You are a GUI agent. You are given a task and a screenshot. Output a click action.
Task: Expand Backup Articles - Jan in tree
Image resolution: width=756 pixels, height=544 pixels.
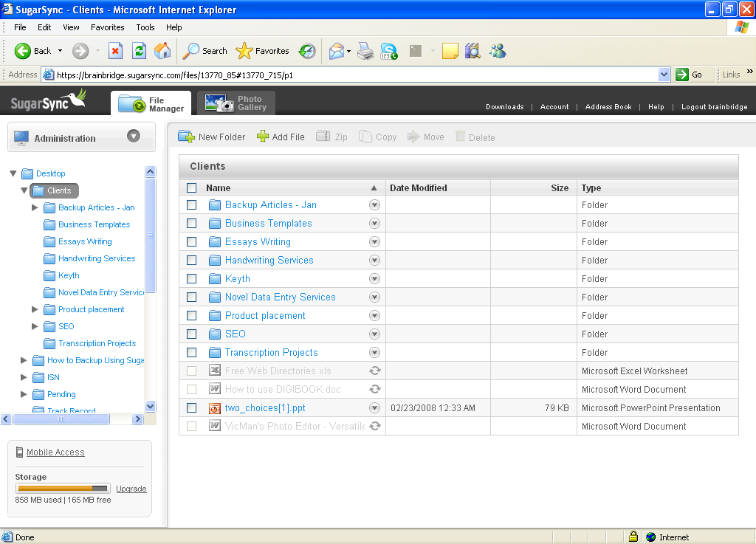(35, 207)
